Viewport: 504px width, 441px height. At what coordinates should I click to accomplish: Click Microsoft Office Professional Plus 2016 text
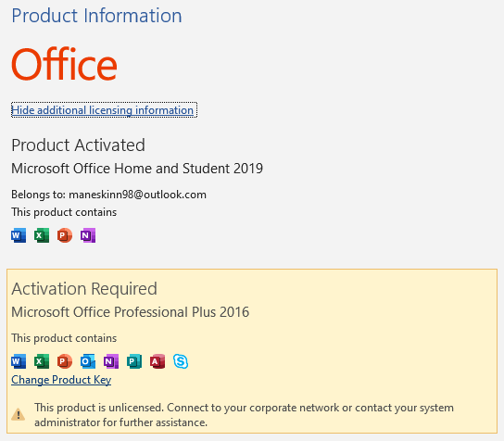click(x=131, y=312)
